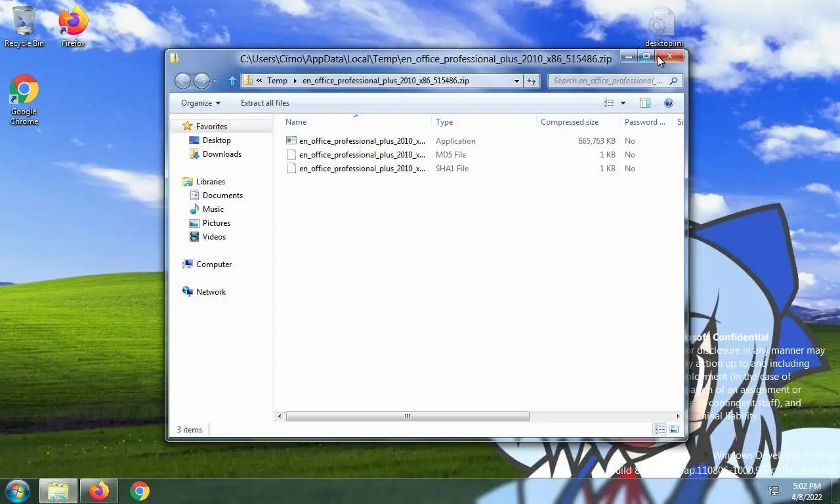Switch to large thumbnails via status bar icon
The width and height of the screenshot is (840, 504).
(x=674, y=429)
